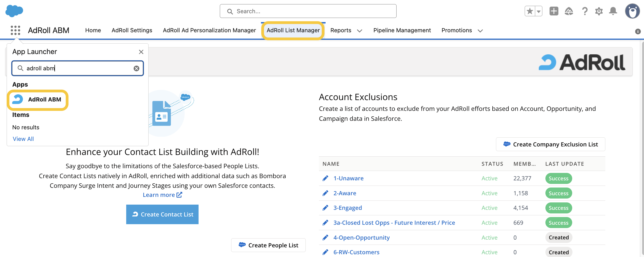Click the page vertical scrollbar
The width and height of the screenshot is (644, 257).
click(x=642, y=149)
